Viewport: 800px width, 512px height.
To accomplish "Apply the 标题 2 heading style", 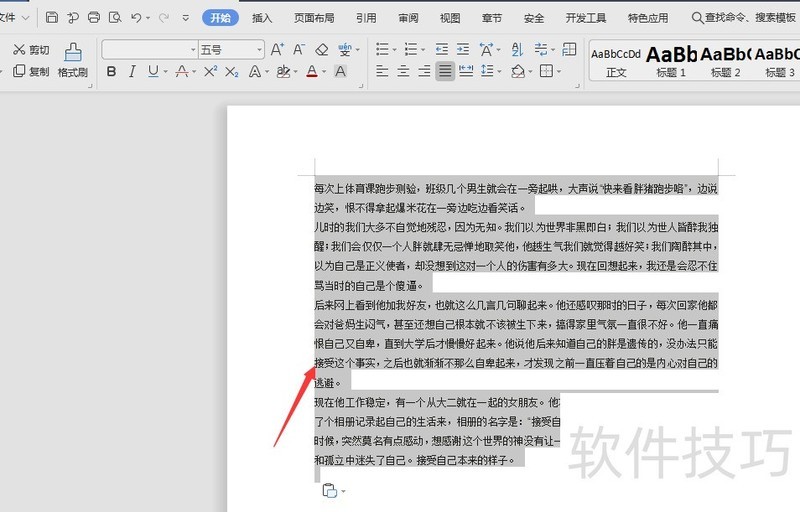I will pos(726,61).
